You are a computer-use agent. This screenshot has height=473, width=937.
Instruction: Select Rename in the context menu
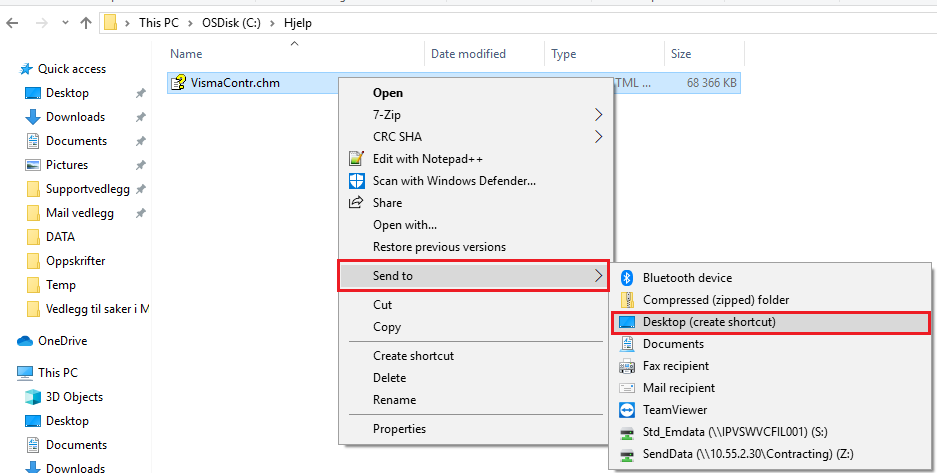(x=394, y=400)
